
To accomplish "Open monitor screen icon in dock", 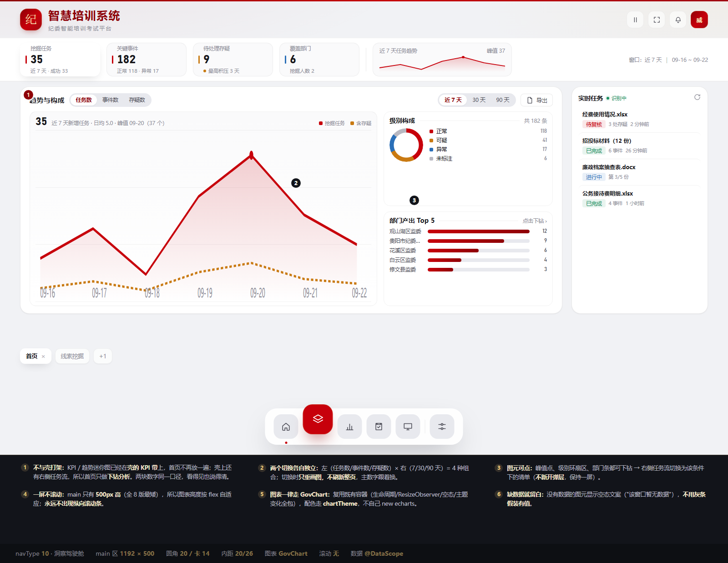I will [408, 427].
